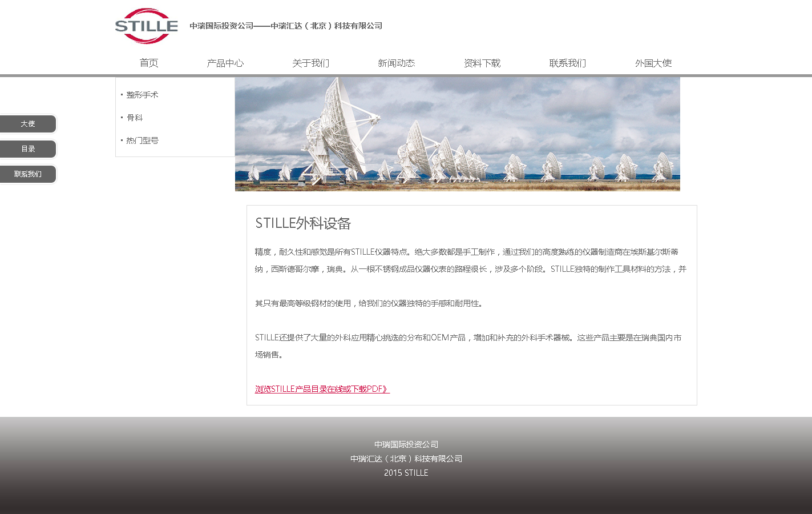Screen dimensions: 812x514
Task: Open the 资料下载 section
Action: (x=482, y=63)
